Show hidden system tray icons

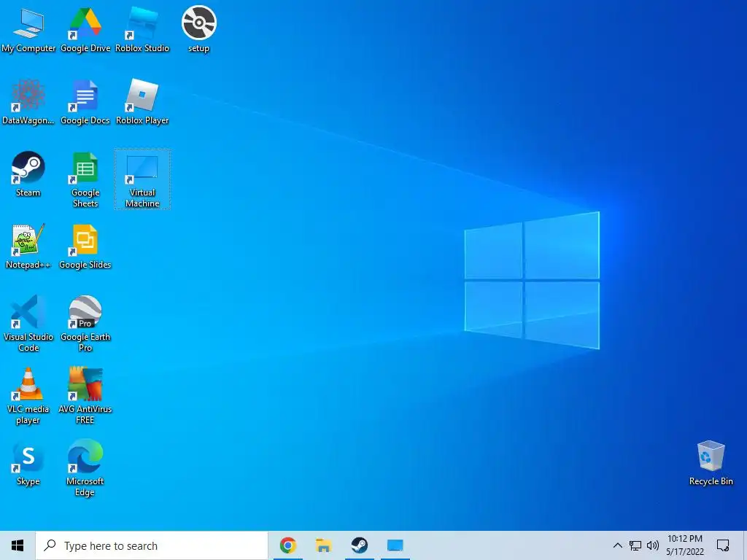coord(617,545)
